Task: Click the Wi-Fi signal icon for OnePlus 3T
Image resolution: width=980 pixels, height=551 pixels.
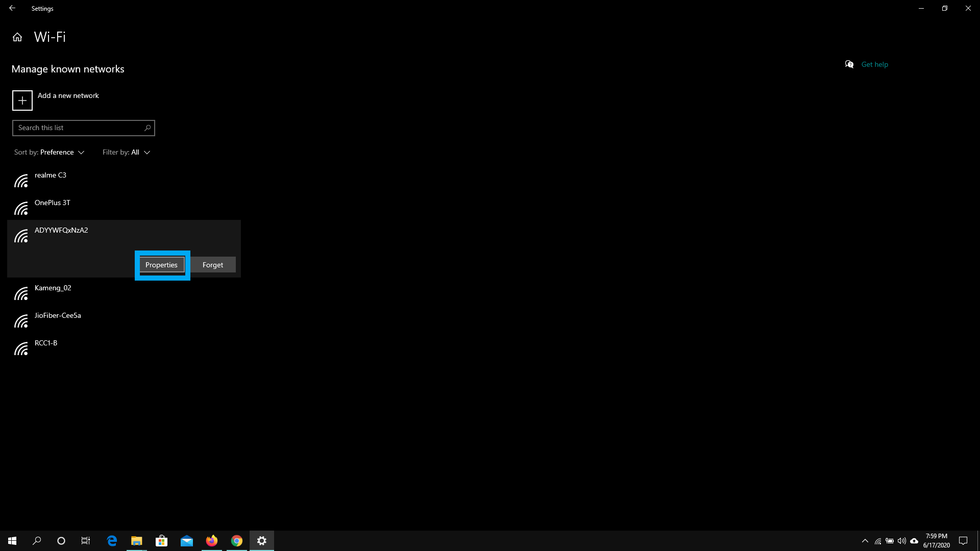Action: (x=21, y=207)
